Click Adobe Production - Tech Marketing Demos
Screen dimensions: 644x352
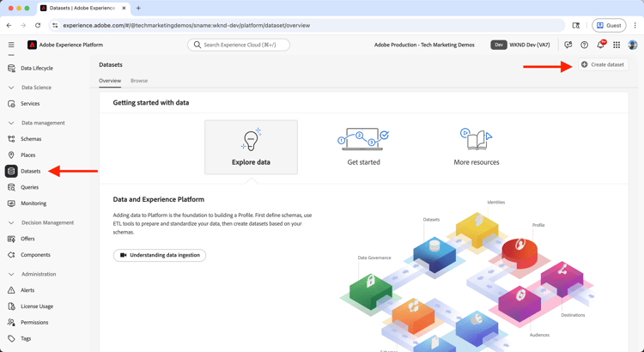(x=424, y=45)
